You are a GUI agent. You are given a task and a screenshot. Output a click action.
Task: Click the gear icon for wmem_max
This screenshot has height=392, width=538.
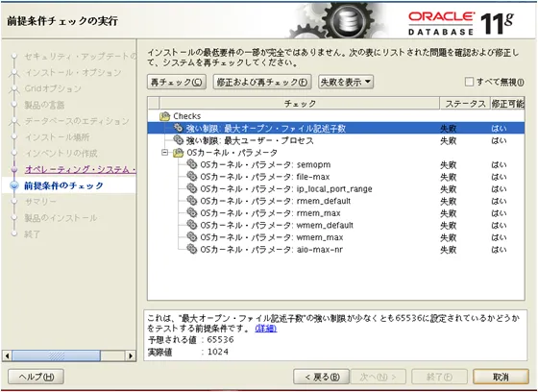(x=192, y=237)
